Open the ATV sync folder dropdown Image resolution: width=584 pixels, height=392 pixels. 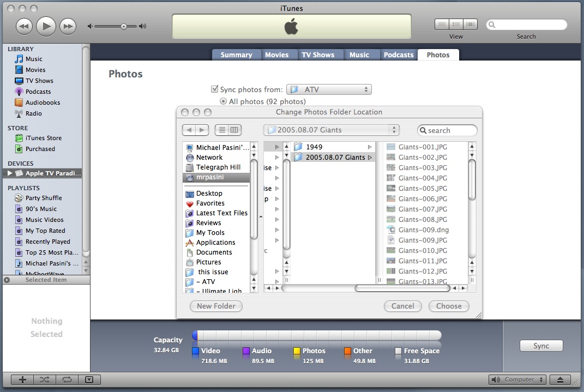click(x=329, y=89)
